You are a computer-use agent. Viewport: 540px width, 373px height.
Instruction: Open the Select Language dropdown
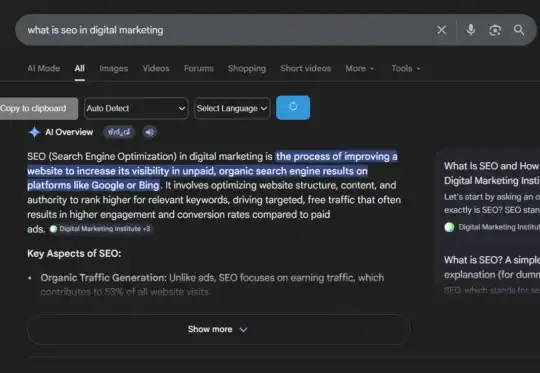tap(232, 108)
